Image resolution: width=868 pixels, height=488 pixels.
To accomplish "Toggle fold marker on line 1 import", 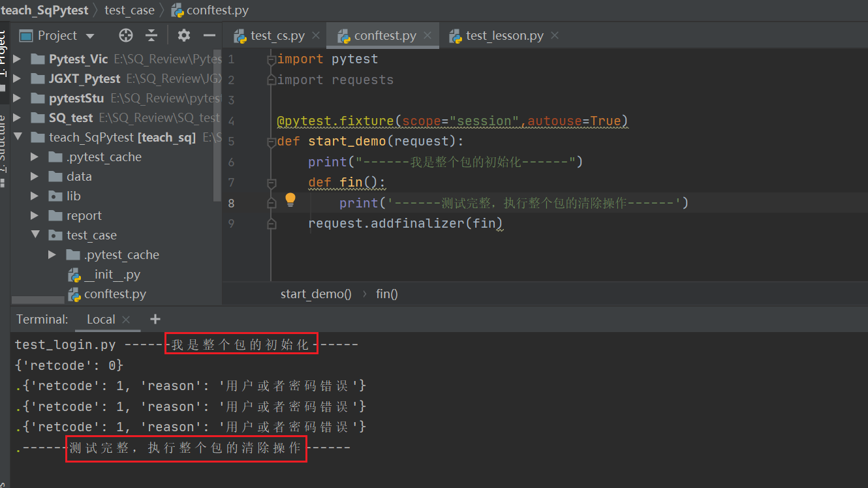I will (271, 59).
